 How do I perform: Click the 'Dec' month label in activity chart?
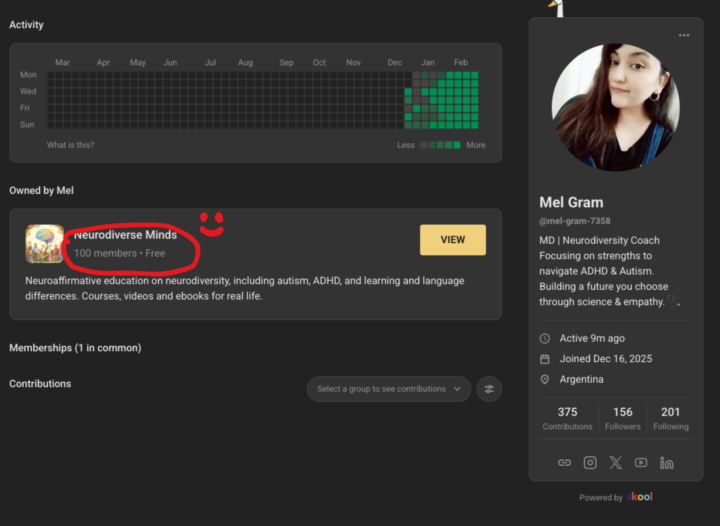pyautogui.click(x=394, y=62)
